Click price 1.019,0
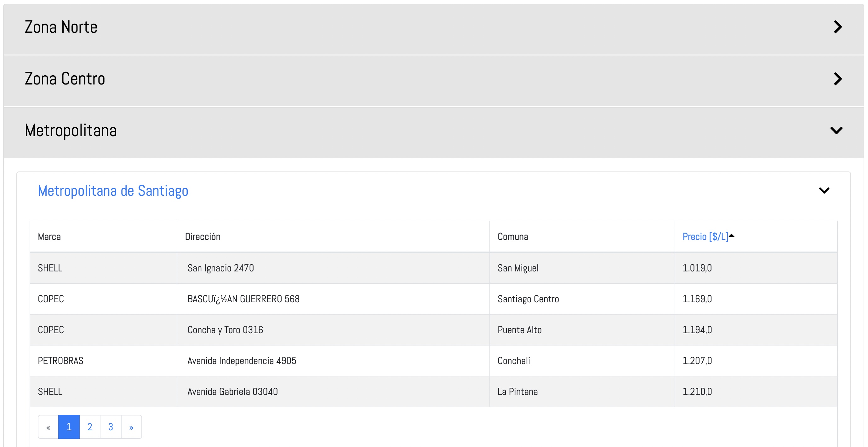This screenshot has height=447, width=868. (x=697, y=268)
